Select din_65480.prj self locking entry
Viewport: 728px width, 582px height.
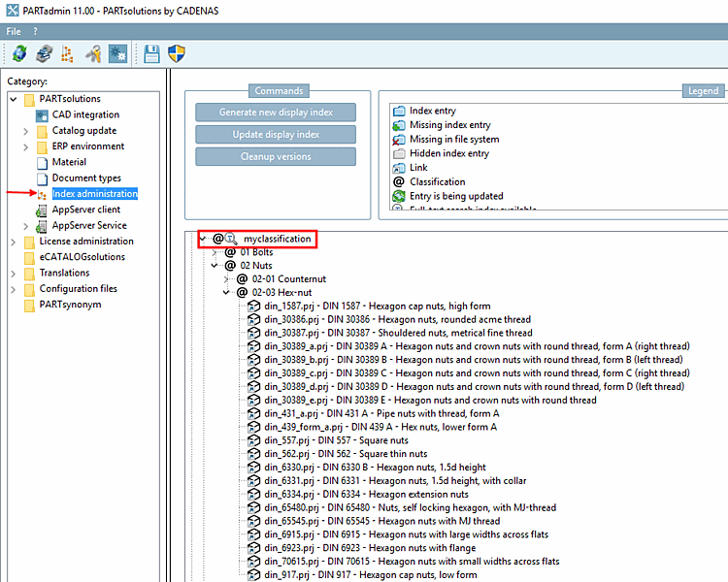tap(410, 507)
